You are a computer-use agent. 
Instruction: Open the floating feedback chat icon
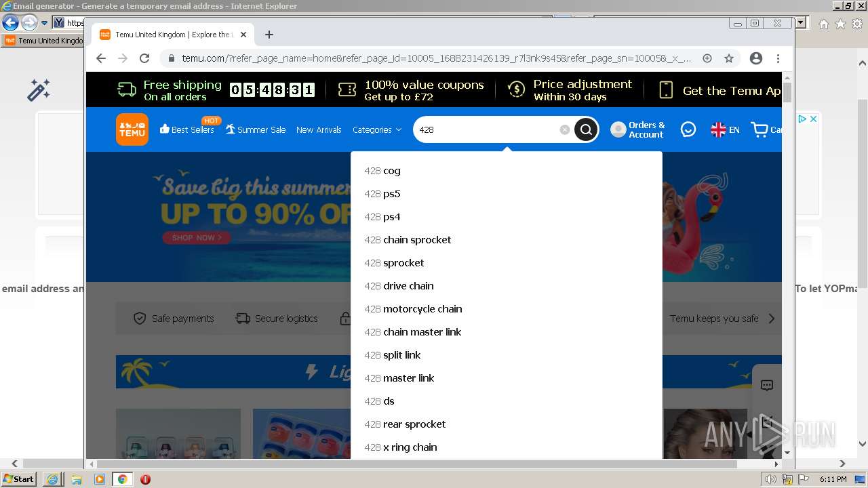767,386
